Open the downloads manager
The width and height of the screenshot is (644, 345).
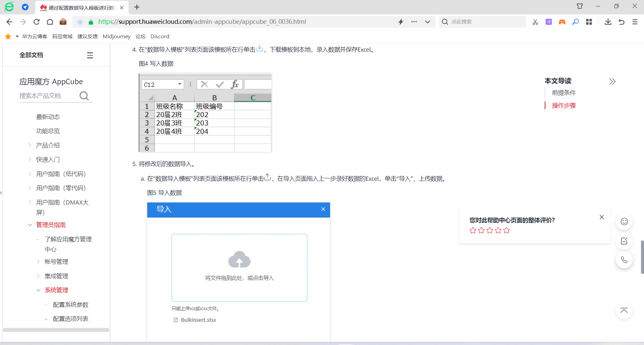608,22
